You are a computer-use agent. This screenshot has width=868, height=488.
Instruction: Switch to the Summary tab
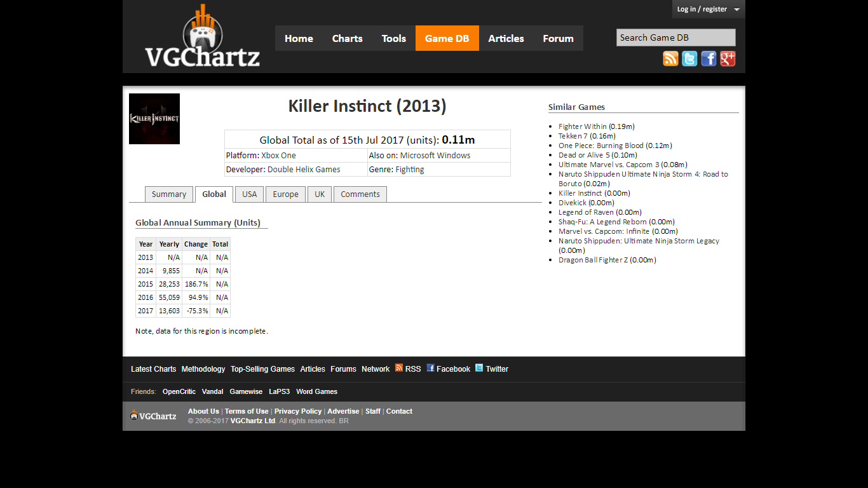(169, 194)
